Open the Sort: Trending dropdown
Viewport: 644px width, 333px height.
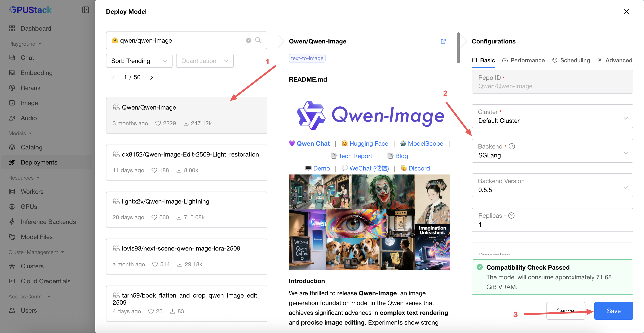pos(139,61)
